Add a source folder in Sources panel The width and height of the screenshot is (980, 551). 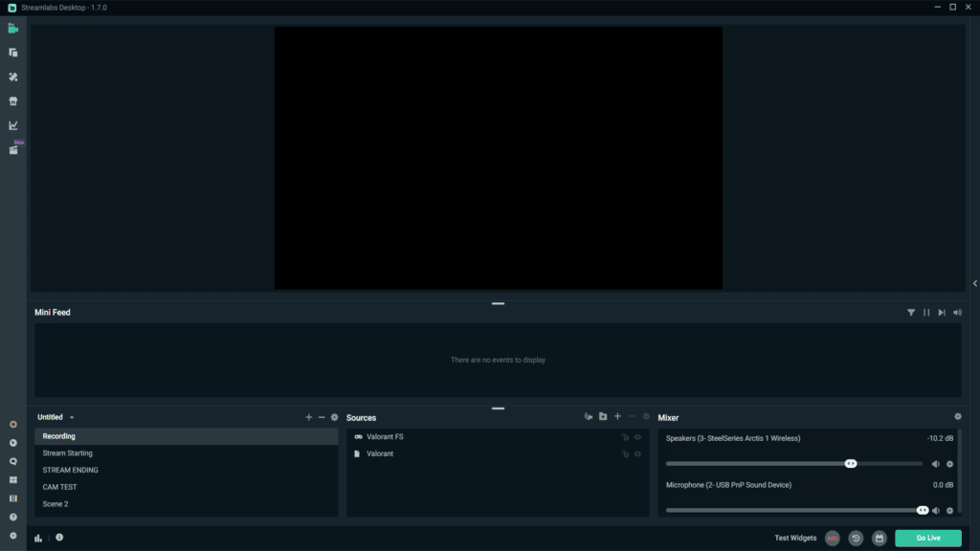pos(603,417)
